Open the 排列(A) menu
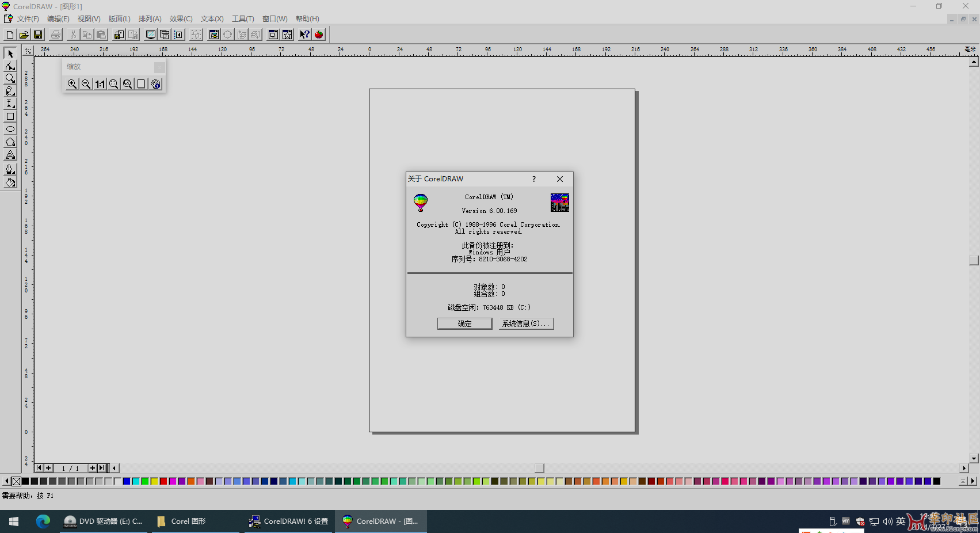The image size is (980, 533). coord(150,19)
